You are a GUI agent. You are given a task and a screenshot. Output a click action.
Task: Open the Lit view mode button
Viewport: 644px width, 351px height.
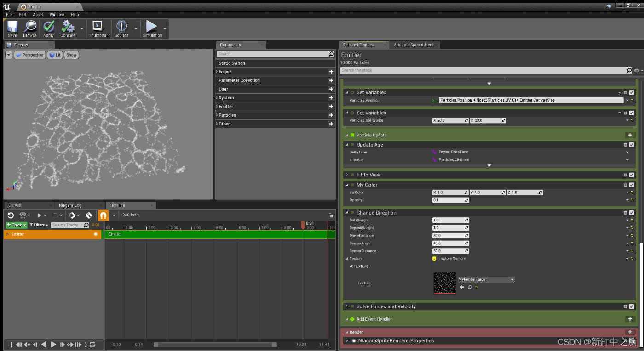point(55,55)
